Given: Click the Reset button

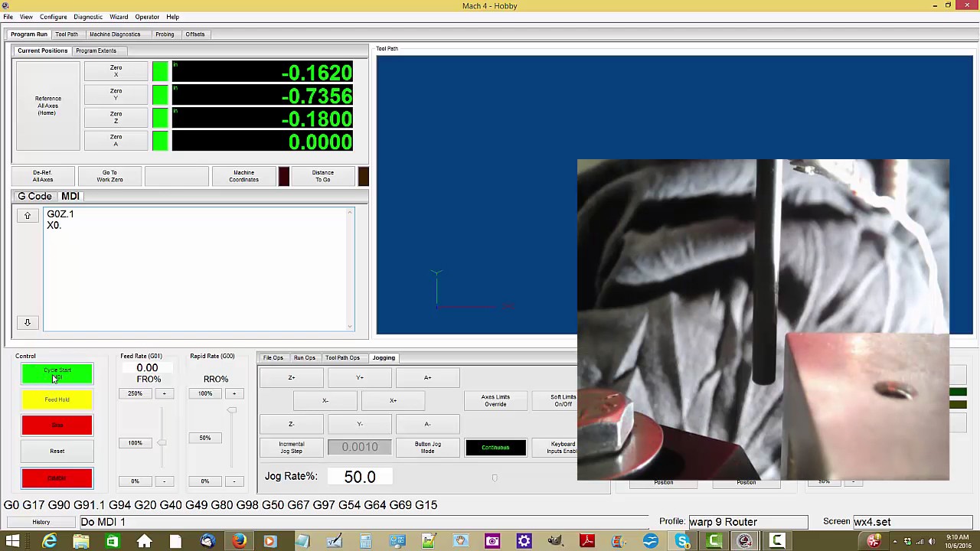Looking at the screenshot, I should coord(57,451).
